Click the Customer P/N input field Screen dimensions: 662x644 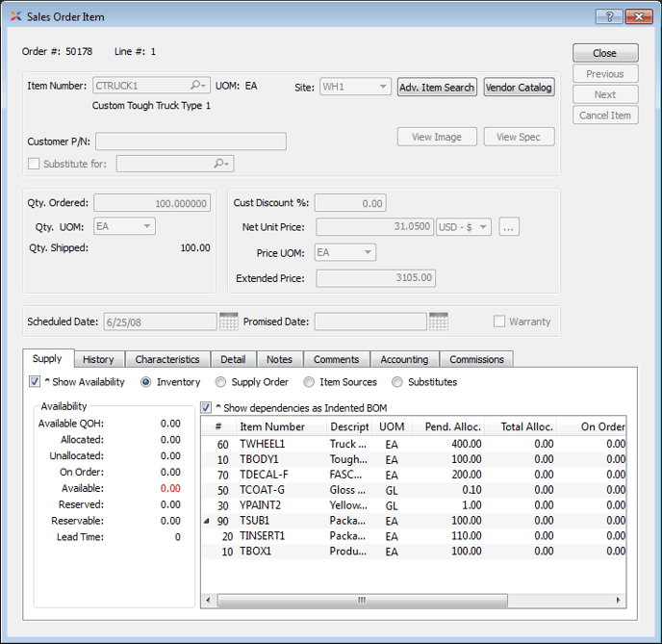tap(191, 142)
